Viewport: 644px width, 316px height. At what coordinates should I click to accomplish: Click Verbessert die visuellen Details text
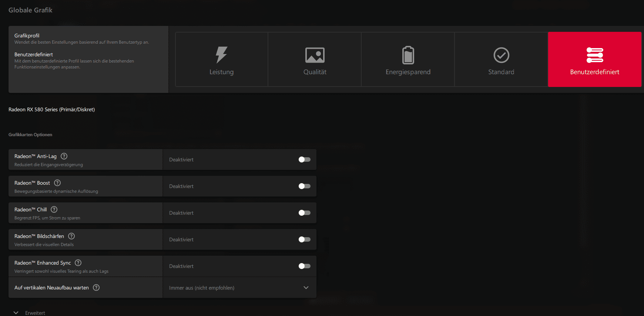click(x=44, y=245)
